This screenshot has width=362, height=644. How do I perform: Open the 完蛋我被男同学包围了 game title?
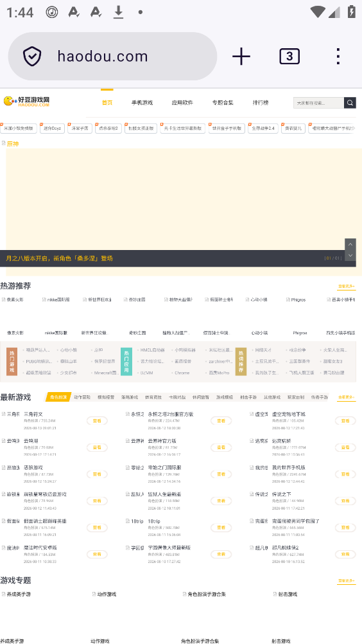tap(296, 521)
